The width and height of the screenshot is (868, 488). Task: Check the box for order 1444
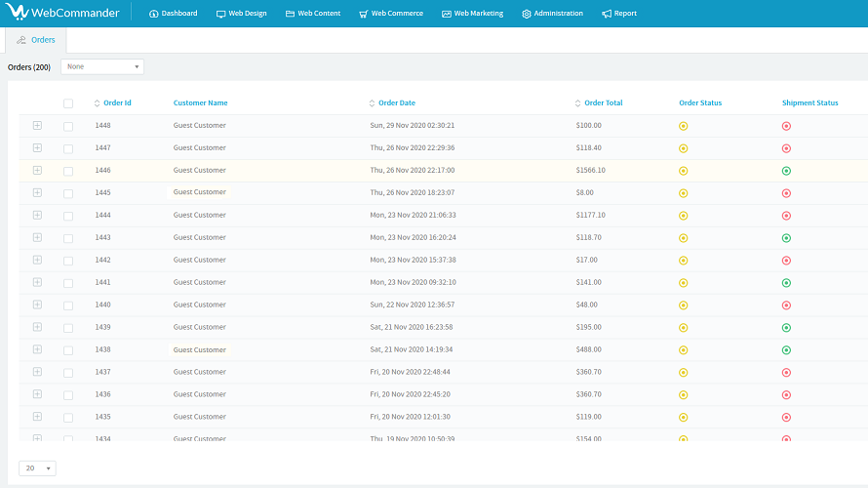tap(68, 216)
